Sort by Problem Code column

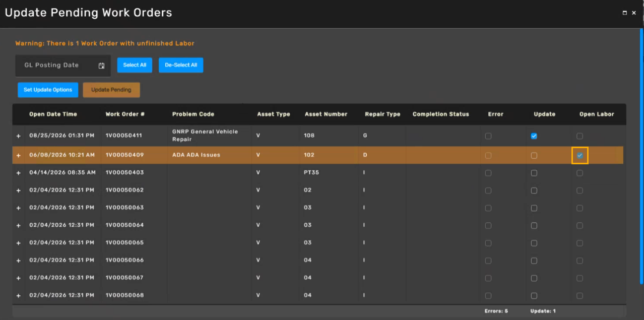pos(193,114)
